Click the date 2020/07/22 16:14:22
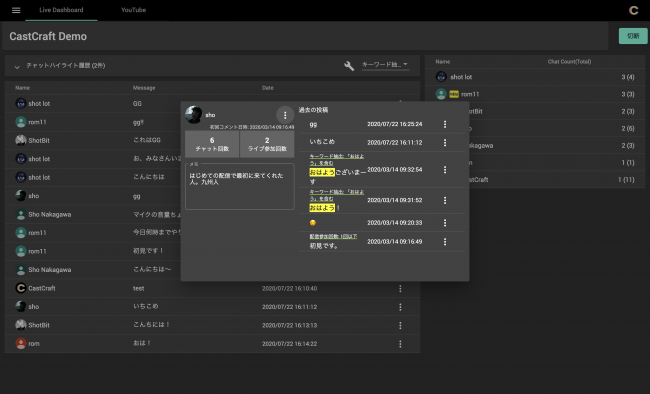The width and height of the screenshot is (650, 394). pyautogui.click(x=289, y=344)
